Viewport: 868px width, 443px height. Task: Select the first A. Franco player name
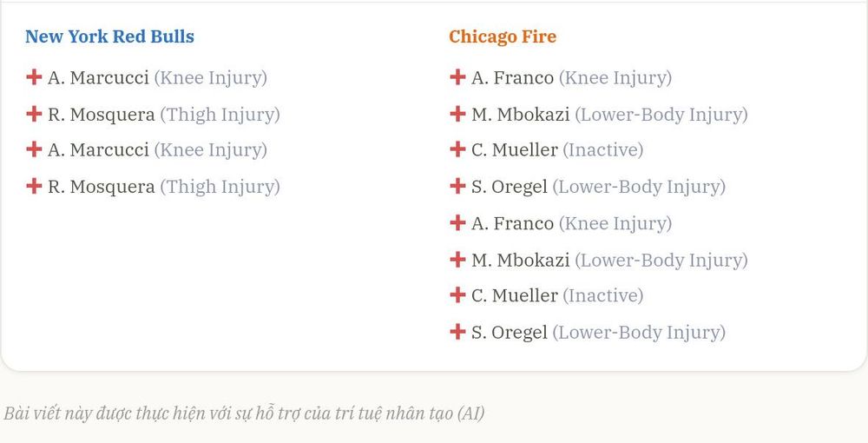(x=513, y=78)
